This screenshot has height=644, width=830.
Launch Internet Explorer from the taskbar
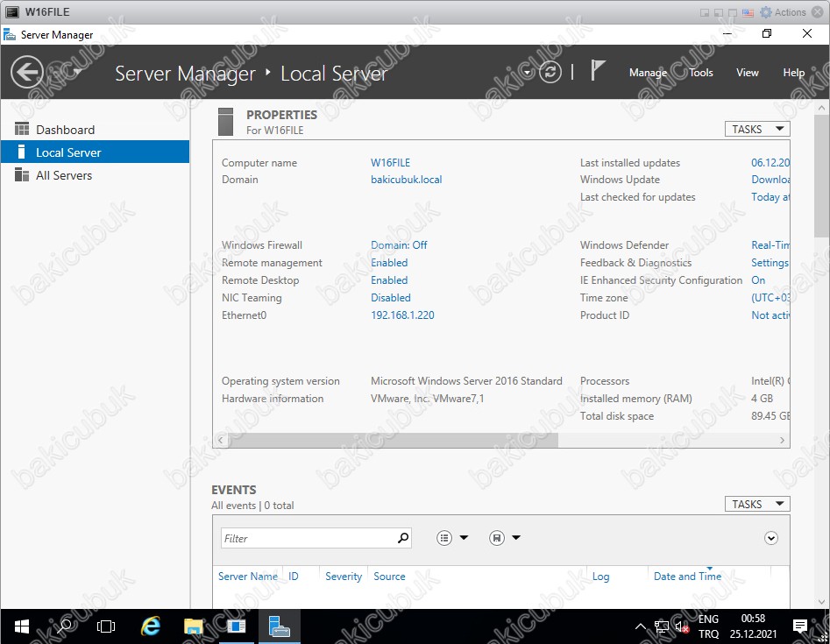[151, 626]
